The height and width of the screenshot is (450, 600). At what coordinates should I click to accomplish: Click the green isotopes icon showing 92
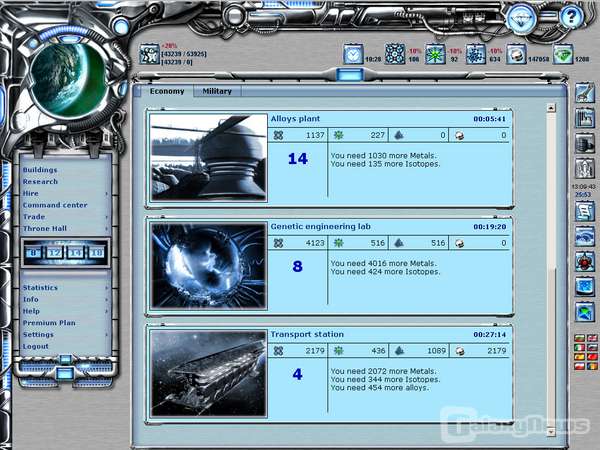[x=435, y=54]
